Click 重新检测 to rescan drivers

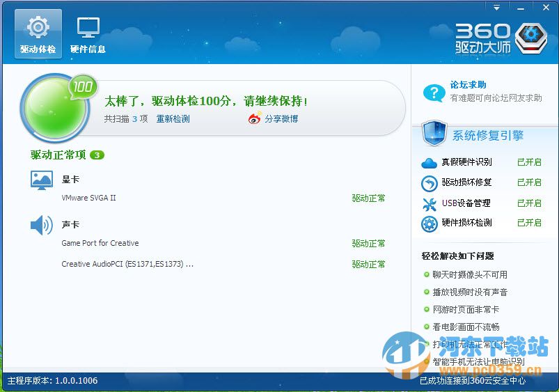pyautogui.click(x=173, y=119)
